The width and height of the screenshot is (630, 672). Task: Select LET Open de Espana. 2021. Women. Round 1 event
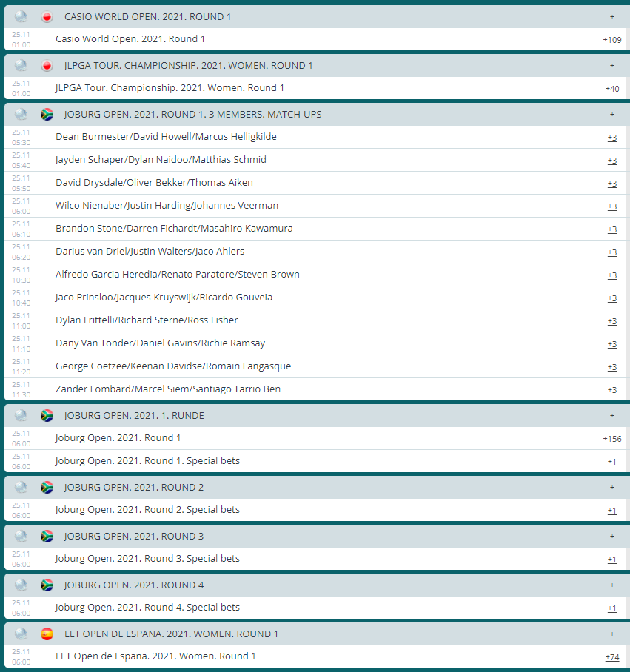tap(155, 656)
